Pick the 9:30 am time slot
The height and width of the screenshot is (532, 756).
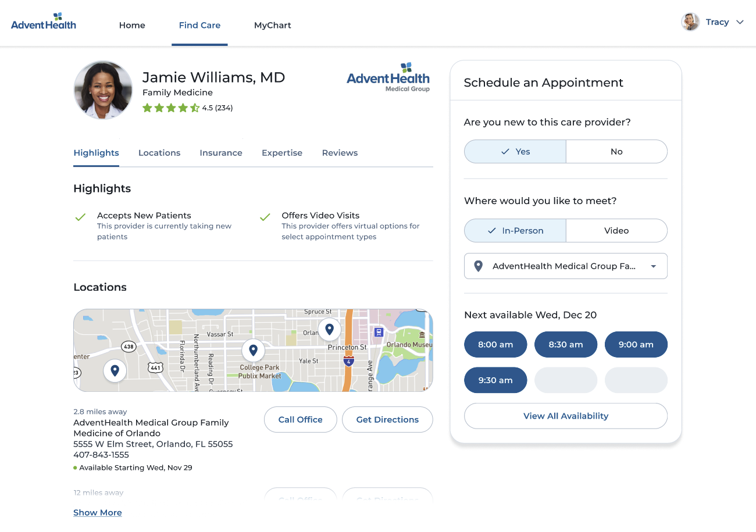click(495, 380)
